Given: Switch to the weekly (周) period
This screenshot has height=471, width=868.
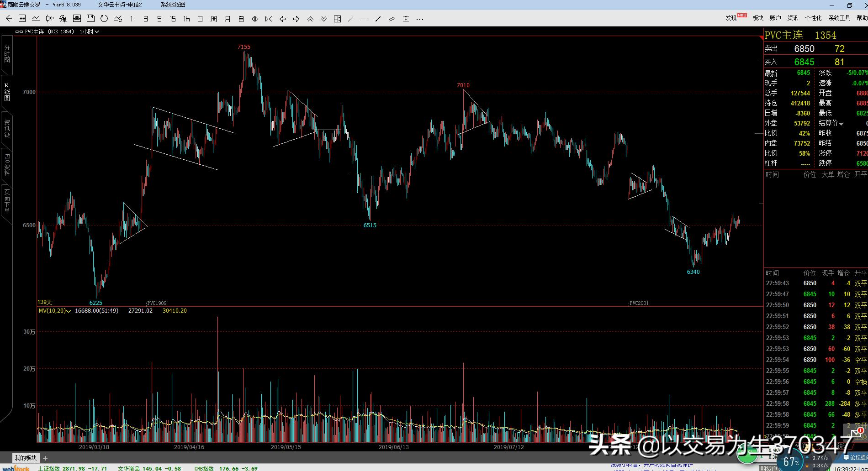Looking at the screenshot, I should (214, 19).
